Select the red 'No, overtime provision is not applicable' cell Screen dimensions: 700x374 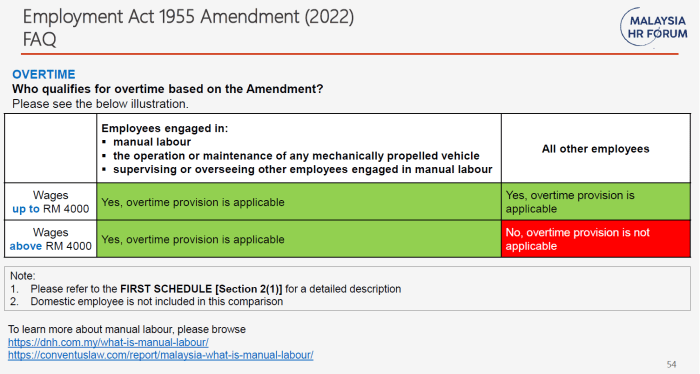tap(596, 239)
